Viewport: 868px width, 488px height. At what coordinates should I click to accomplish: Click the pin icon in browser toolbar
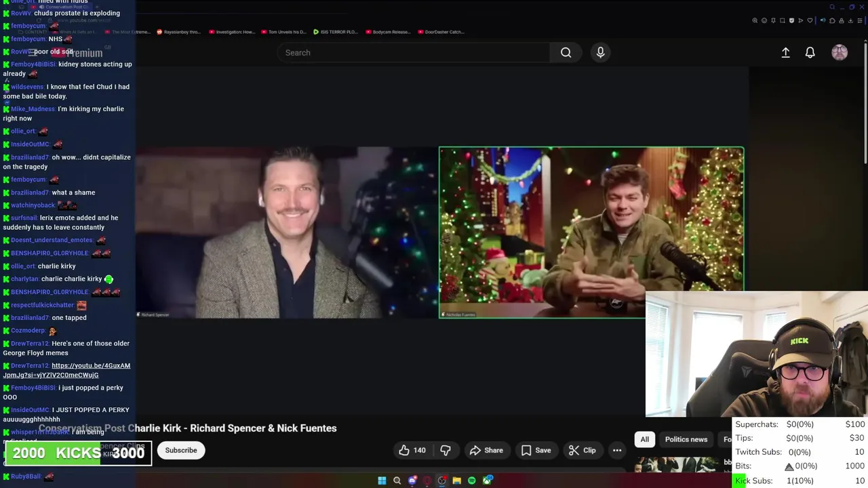773,20
